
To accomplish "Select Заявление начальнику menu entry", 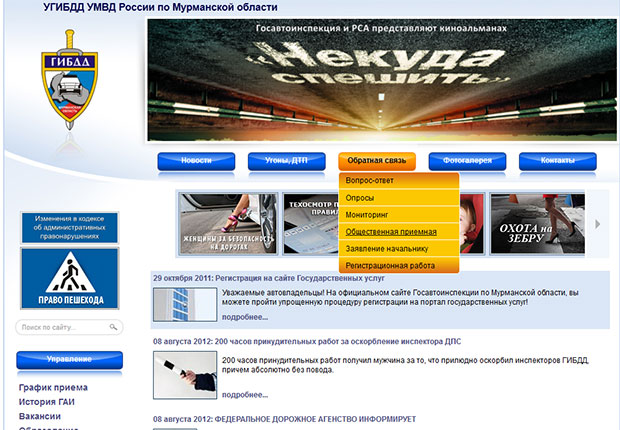I will coord(399,249).
